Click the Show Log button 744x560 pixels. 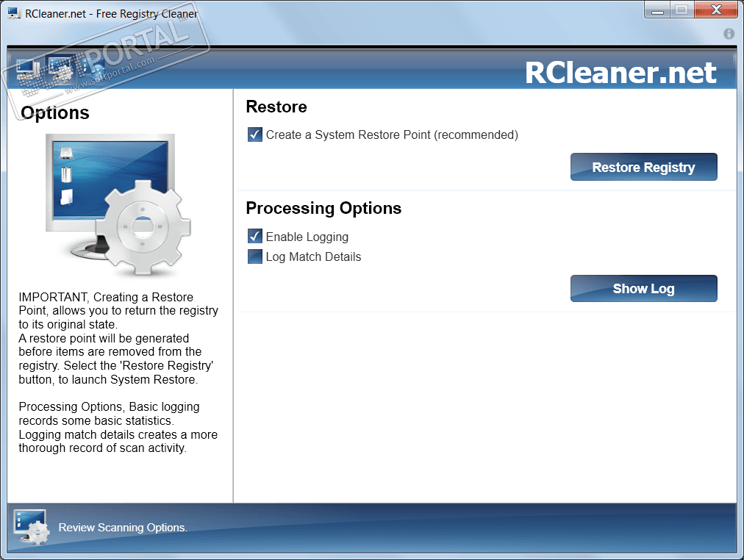pyautogui.click(x=643, y=288)
